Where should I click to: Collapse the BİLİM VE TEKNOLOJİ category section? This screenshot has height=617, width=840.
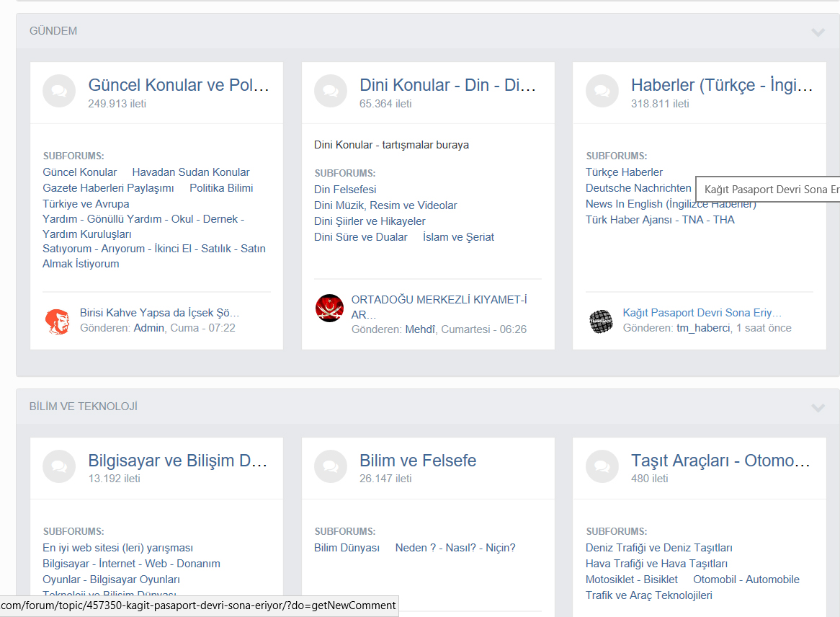point(818,407)
